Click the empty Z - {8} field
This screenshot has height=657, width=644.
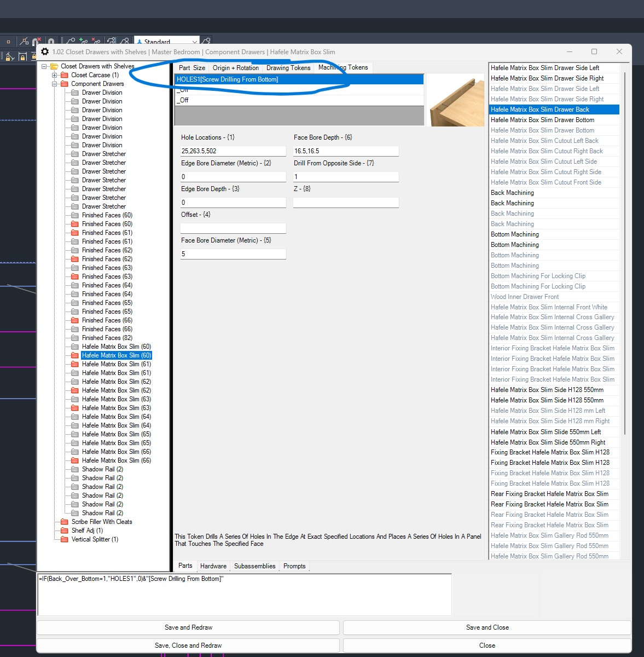pyautogui.click(x=346, y=203)
